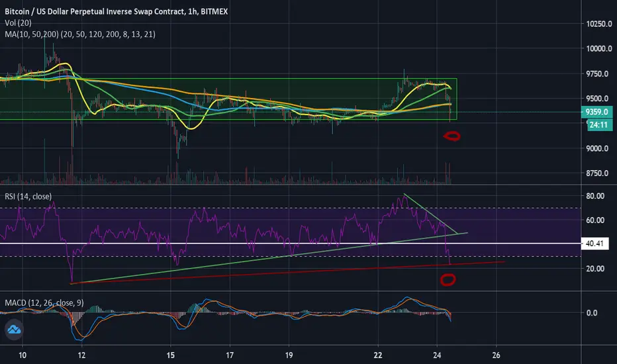This screenshot has width=617, height=364.
Task: Click the MACD (12, 26, close, 9) label
Action: 44,302
